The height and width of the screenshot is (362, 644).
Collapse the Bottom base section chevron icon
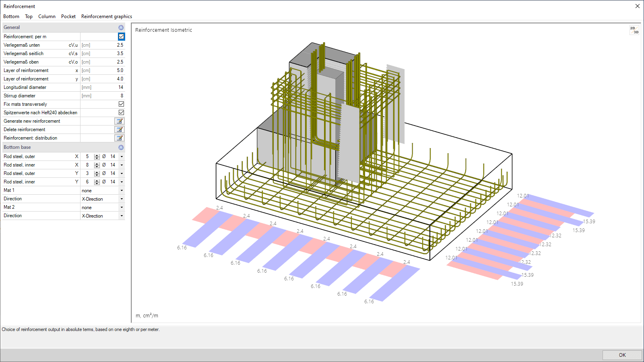121,147
